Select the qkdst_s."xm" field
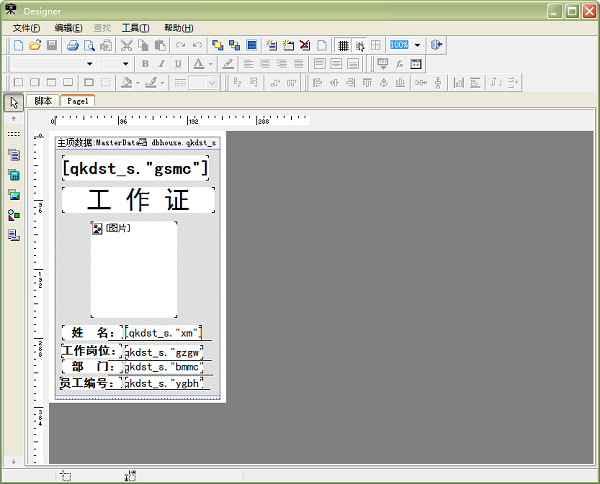Viewport: 600px width, 484px height. pyautogui.click(x=163, y=333)
